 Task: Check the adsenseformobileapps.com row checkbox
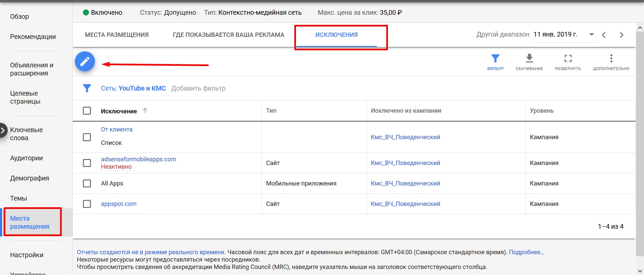pos(87,163)
